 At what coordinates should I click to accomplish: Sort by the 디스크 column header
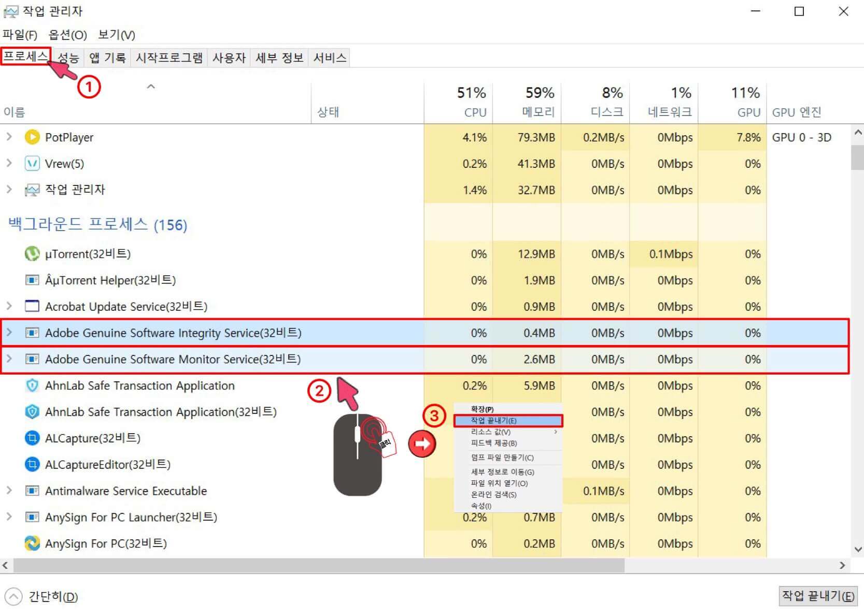click(x=595, y=103)
